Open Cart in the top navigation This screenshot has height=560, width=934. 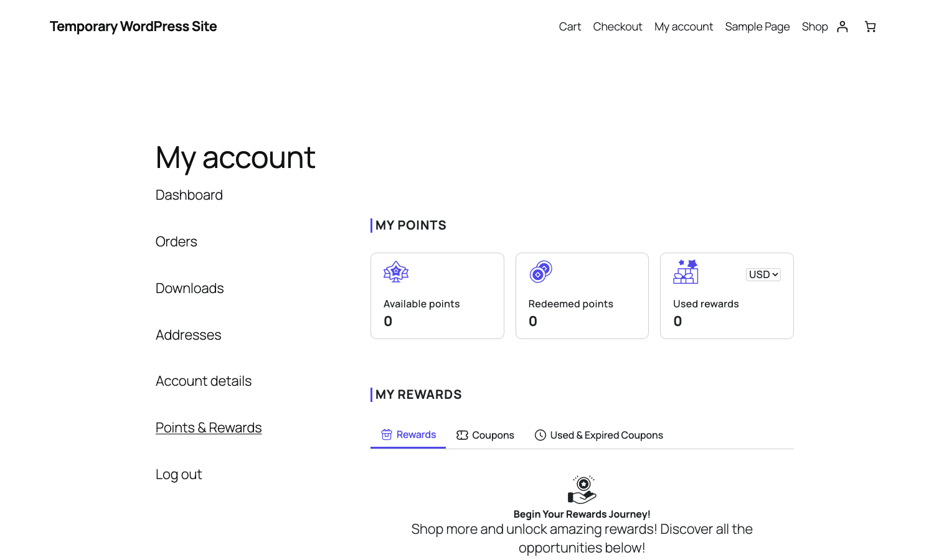[x=570, y=27]
